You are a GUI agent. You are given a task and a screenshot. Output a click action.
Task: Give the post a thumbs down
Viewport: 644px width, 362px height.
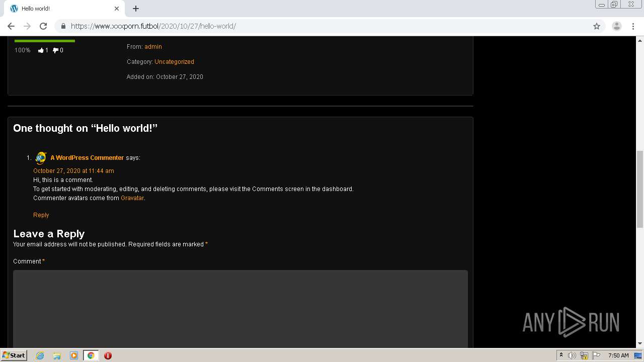(56, 50)
